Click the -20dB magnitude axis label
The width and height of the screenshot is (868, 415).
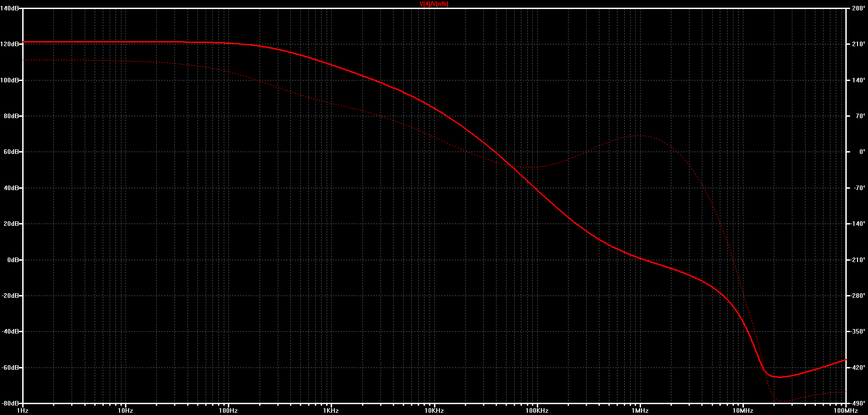(x=10, y=296)
